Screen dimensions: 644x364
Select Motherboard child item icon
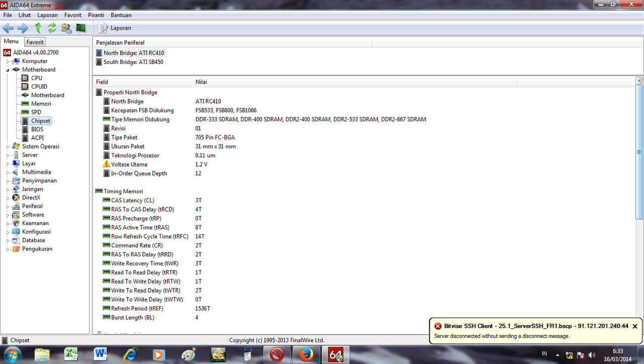pyautogui.click(x=25, y=95)
